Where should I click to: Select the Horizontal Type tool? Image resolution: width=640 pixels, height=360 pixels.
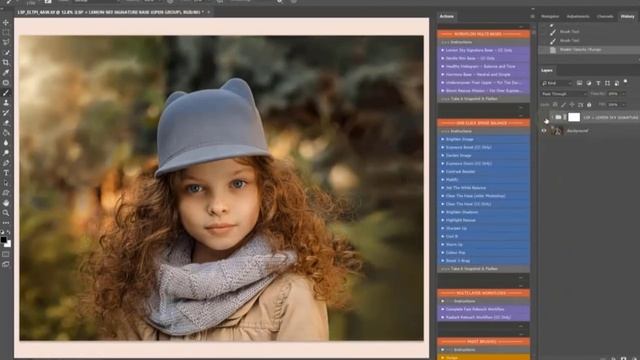point(6,173)
